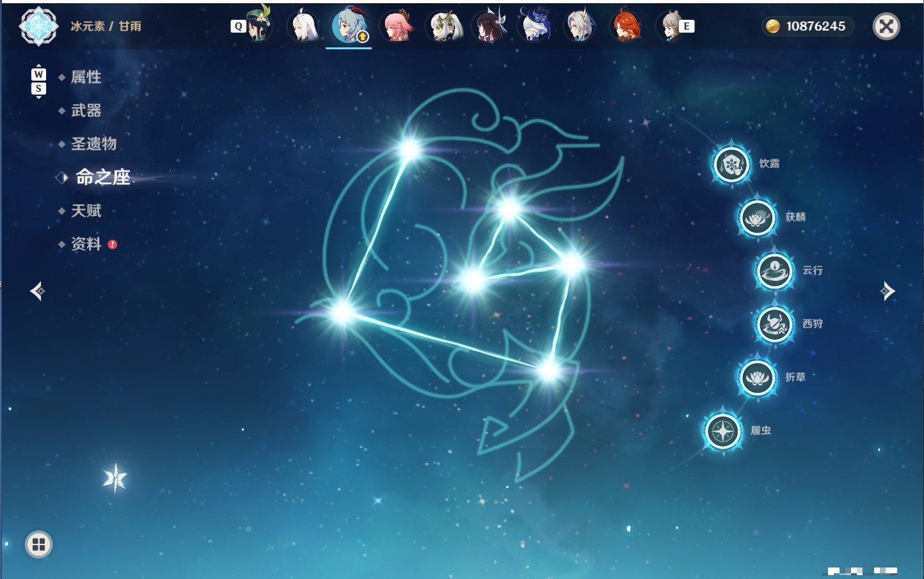Viewport: 924px width, 579px height.
Task: Click the Cryo element emblem icon
Action: pyautogui.click(x=38, y=26)
